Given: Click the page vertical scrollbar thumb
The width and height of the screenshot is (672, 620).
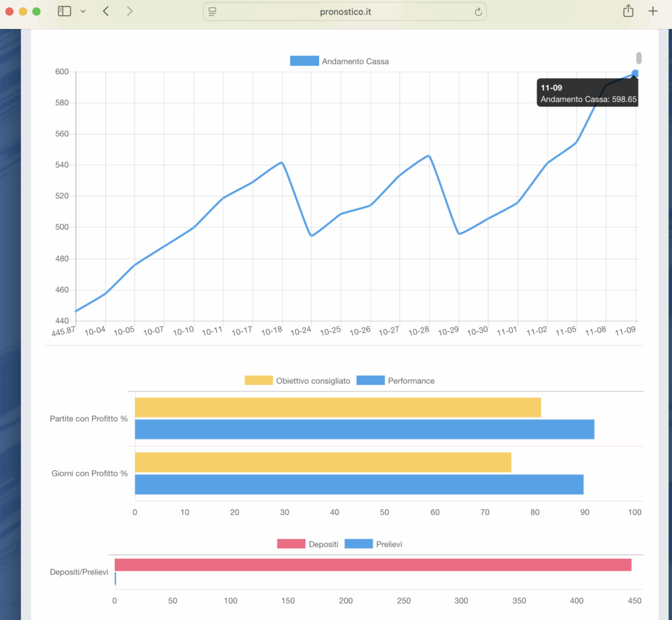Looking at the screenshot, I should coord(639,58).
